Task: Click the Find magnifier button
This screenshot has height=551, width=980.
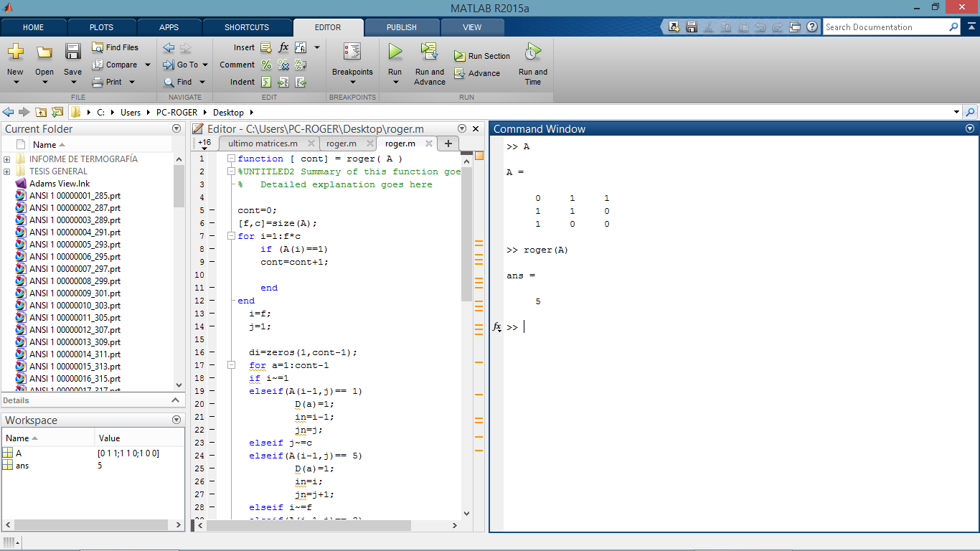Action: tap(178, 82)
